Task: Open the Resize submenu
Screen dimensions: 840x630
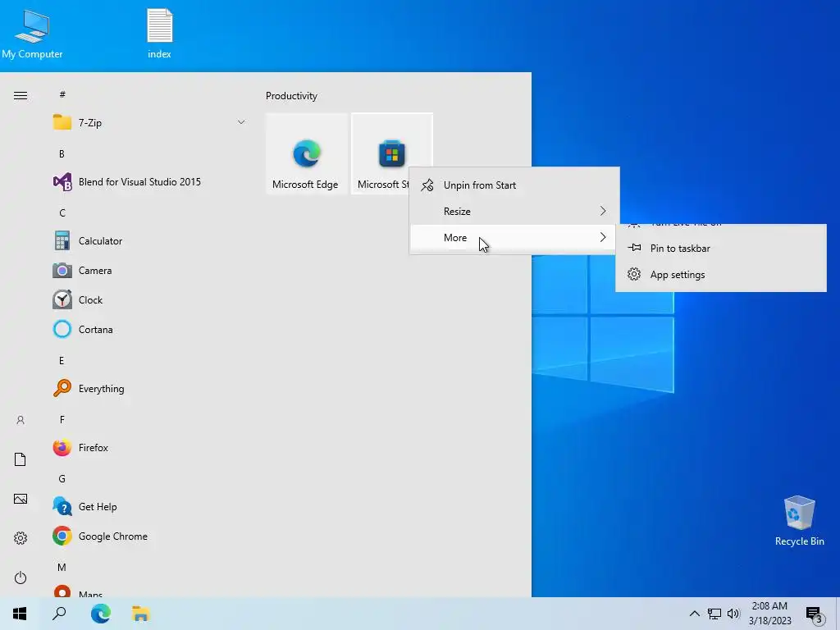Action: [x=514, y=212]
